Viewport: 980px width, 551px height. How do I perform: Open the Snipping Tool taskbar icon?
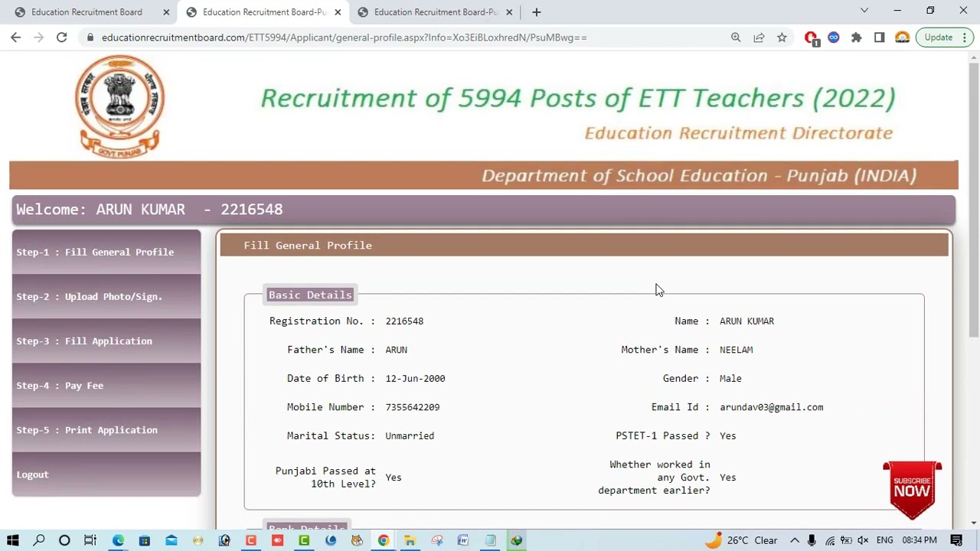pyautogui.click(x=436, y=540)
